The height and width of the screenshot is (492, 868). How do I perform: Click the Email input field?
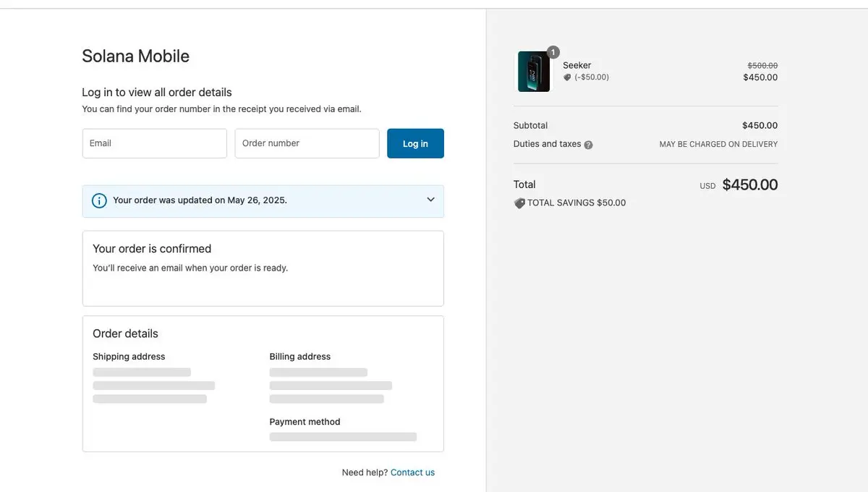coord(155,143)
